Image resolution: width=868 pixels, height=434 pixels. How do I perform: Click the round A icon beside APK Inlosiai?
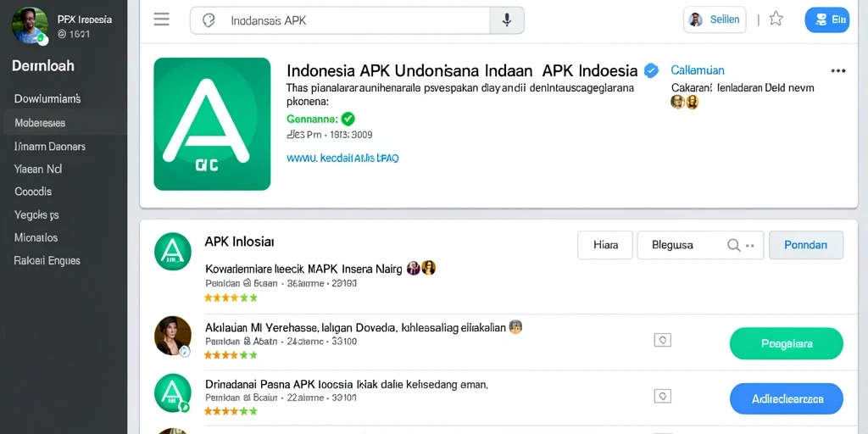pos(173,251)
